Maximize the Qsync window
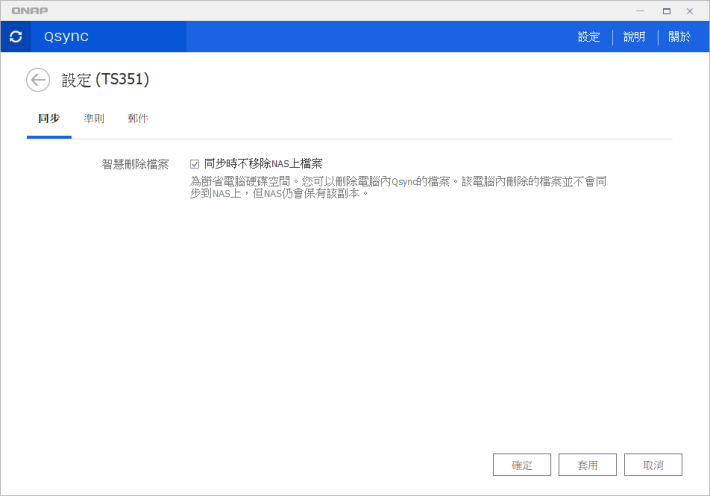The height and width of the screenshot is (496, 710). (667, 11)
